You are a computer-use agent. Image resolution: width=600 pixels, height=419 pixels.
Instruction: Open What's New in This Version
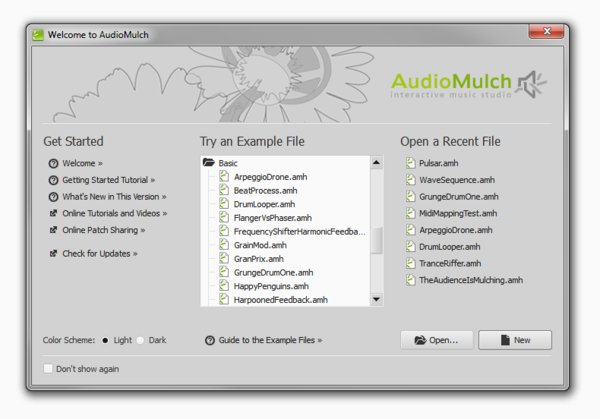114,197
